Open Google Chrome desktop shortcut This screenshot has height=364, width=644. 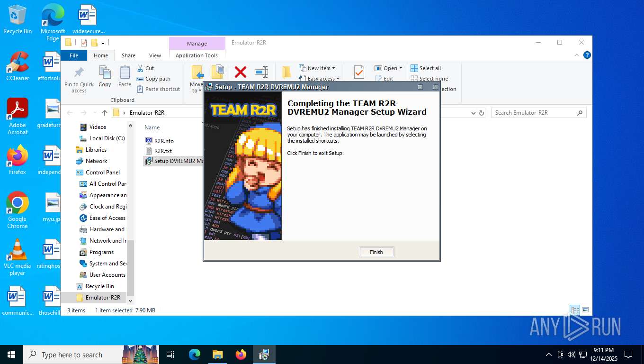point(18,210)
